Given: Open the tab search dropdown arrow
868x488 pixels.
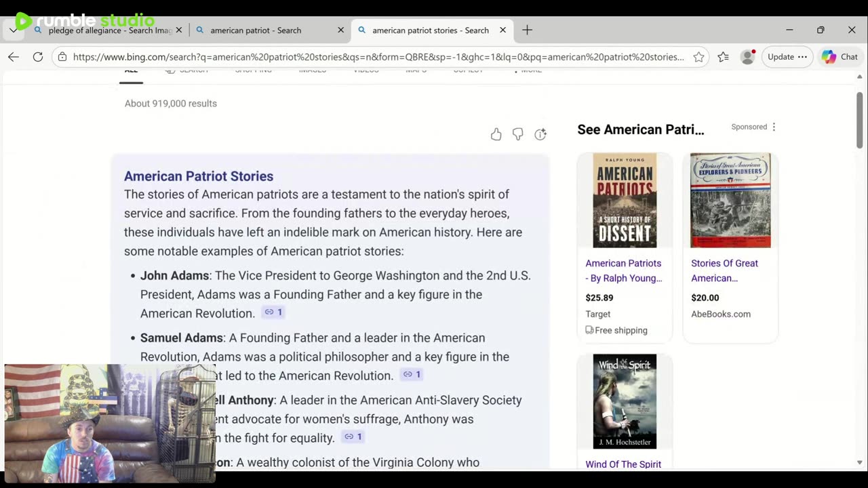Looking at the screenshot, I should [x=13, y=30].
